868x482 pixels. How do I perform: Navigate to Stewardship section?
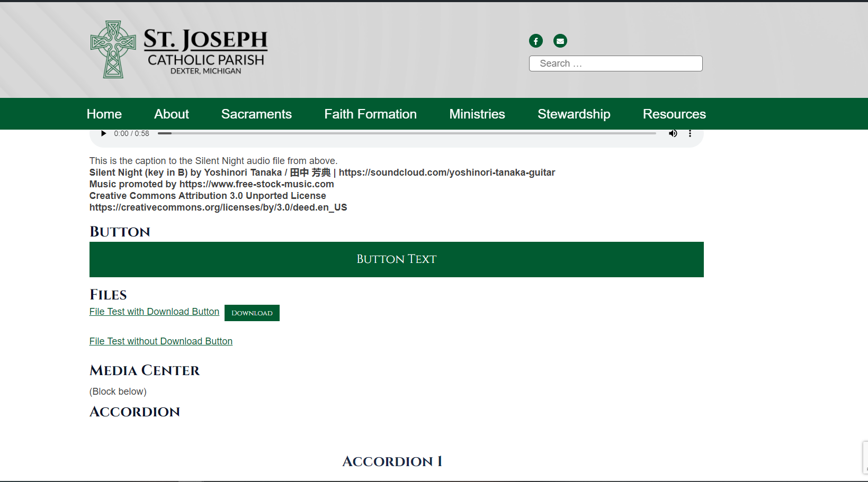[574, 114]
